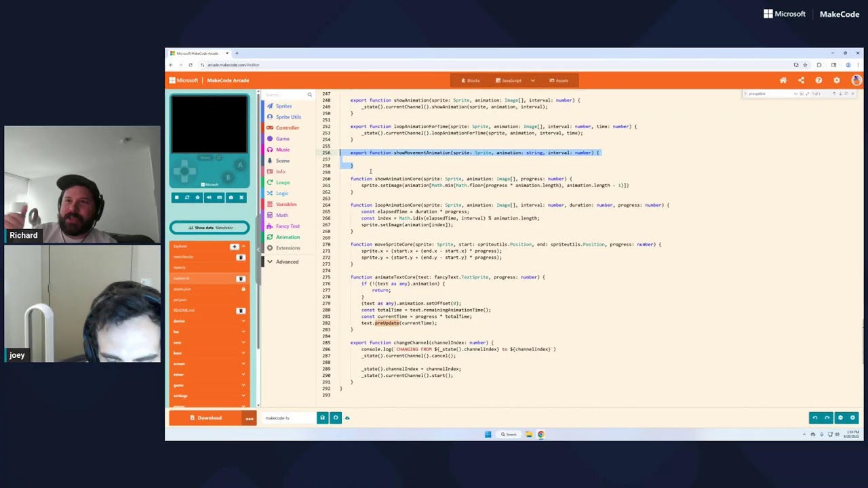
Task: Open the JavaScript language dropdown arrow
Action: click(533, 81)
